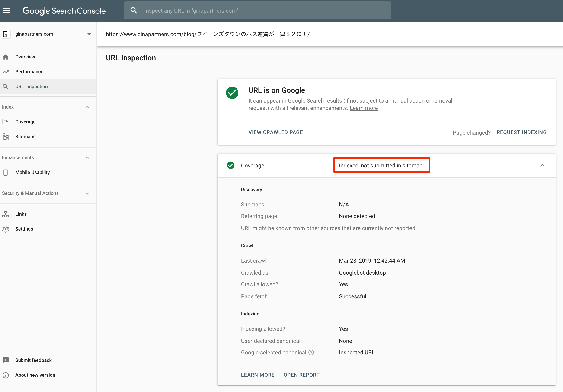
Task: Click the green Coverage status checkmark
Action: click(230, 165)
